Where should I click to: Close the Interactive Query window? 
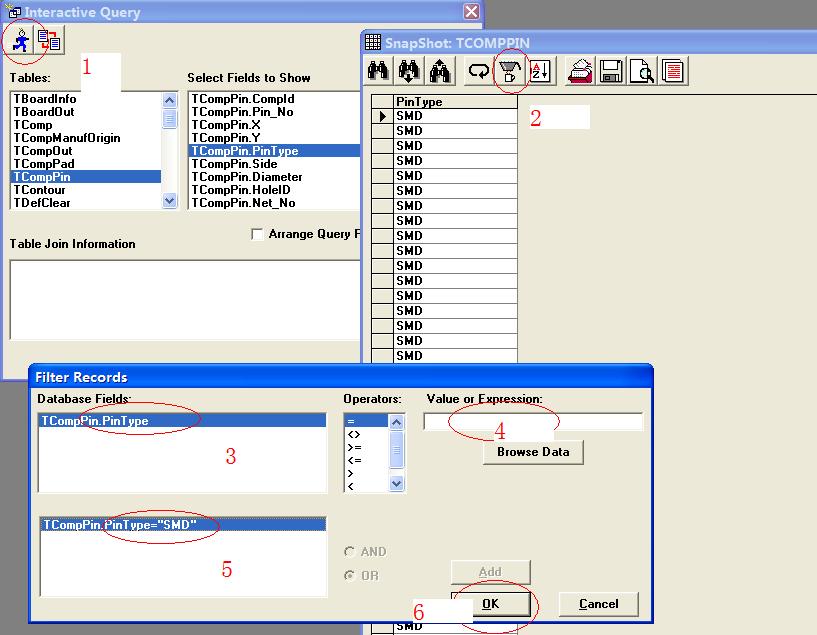coord(472,11)
